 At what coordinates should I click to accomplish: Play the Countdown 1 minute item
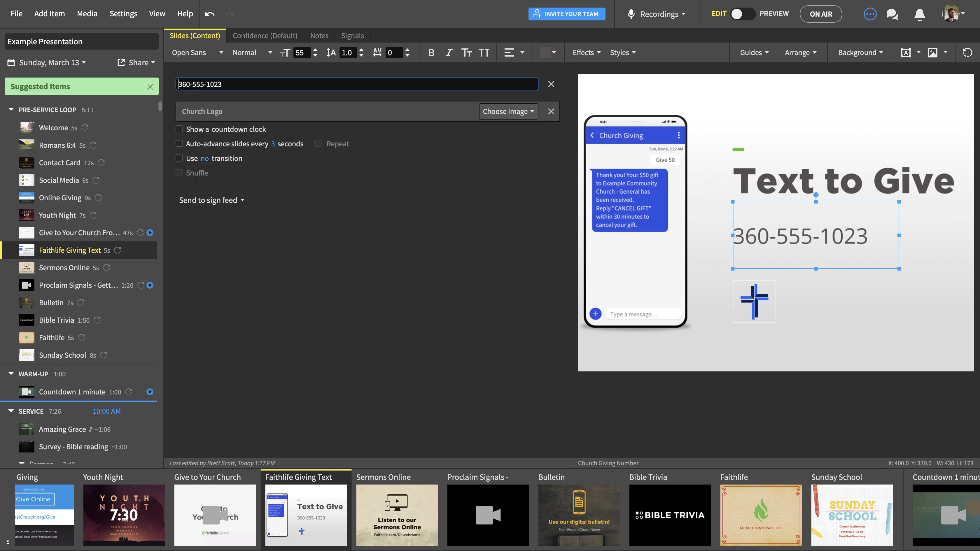pos(150,392)
